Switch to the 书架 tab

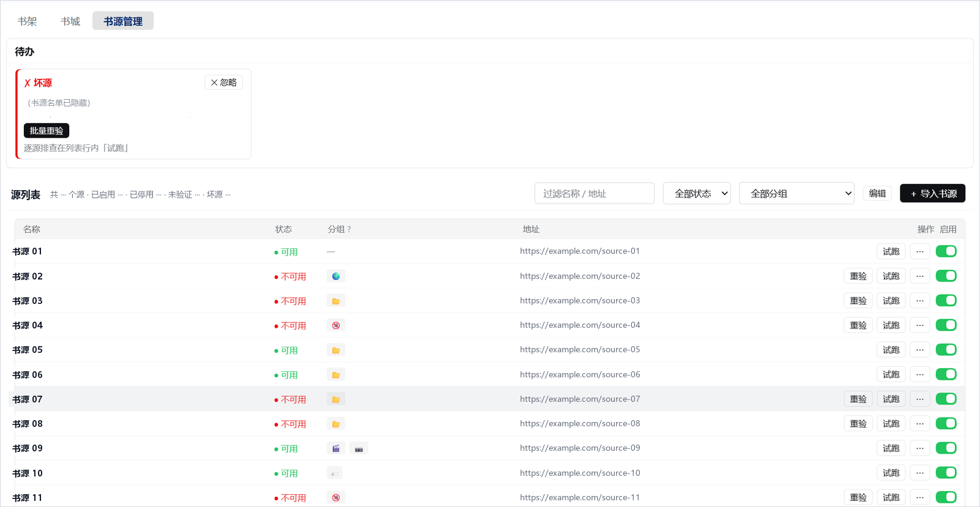(27, 21)
